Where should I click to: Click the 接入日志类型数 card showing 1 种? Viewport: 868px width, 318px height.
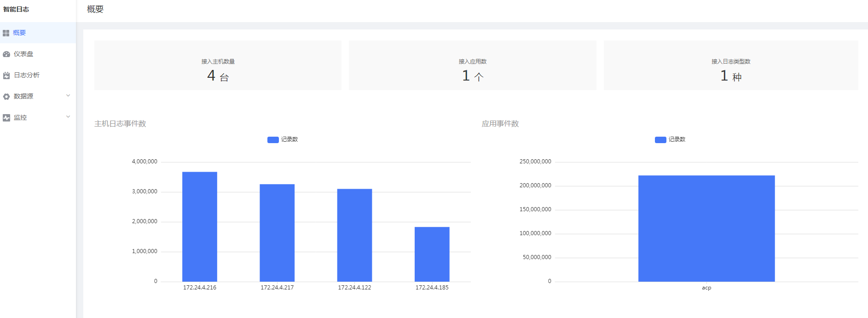[x=731, y=65]
